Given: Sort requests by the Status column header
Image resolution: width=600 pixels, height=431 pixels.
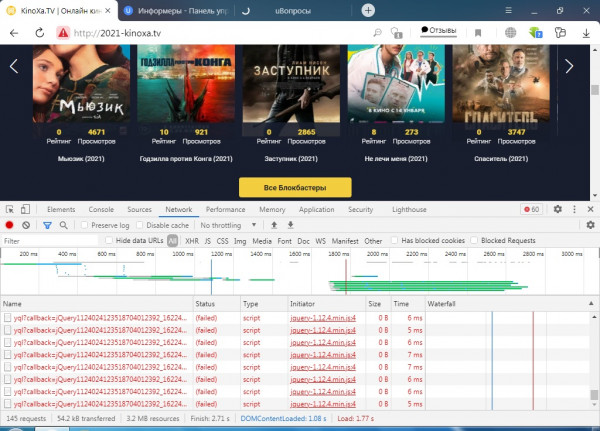Looking at the screenshot, I should (x=217, y=304).
